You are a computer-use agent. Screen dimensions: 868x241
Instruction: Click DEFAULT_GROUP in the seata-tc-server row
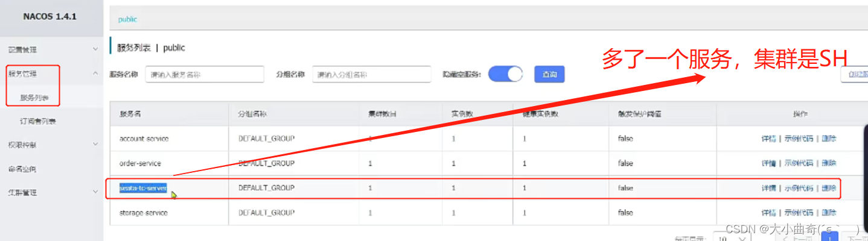[266, 188]
